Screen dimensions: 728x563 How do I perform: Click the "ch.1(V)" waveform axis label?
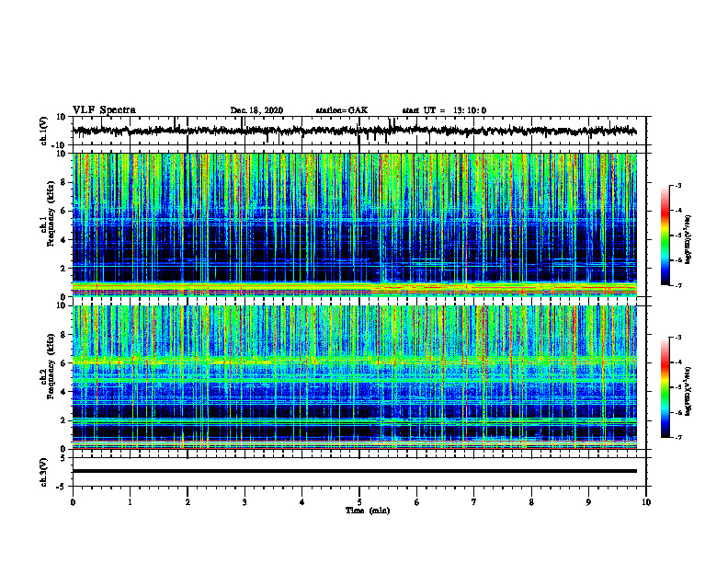(x=44, y=131)
